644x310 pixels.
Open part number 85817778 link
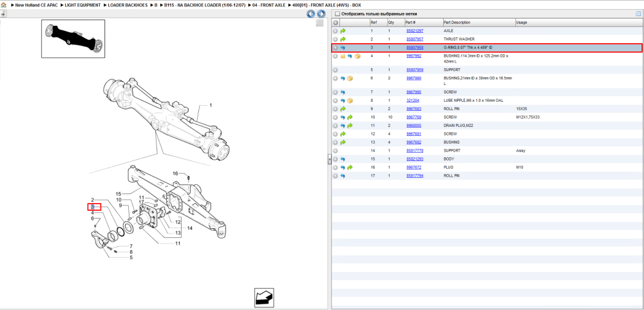(x=415, y=150)
